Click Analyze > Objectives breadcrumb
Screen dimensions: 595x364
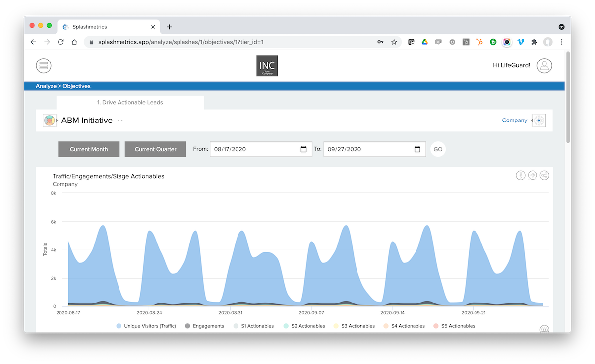63,86
